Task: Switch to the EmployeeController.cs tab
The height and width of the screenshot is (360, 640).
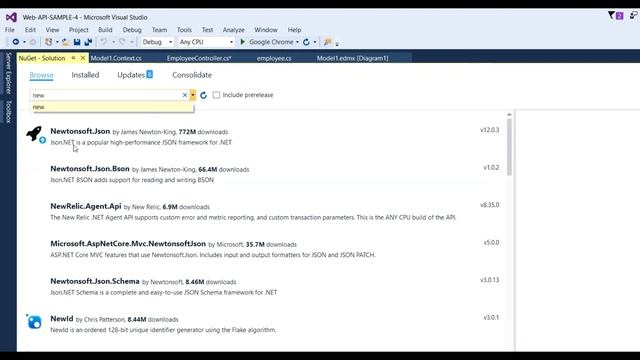Action: pos(199,58)
